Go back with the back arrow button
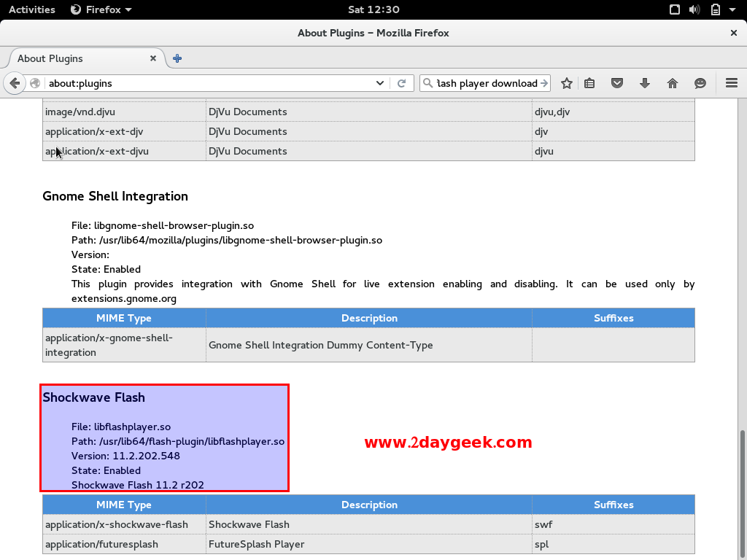Viewport: 747px width, 560px height. pos(15,83)
